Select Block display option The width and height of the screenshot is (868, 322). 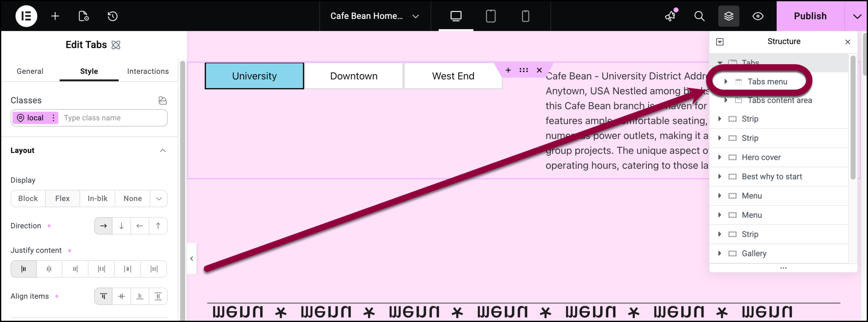28,198
